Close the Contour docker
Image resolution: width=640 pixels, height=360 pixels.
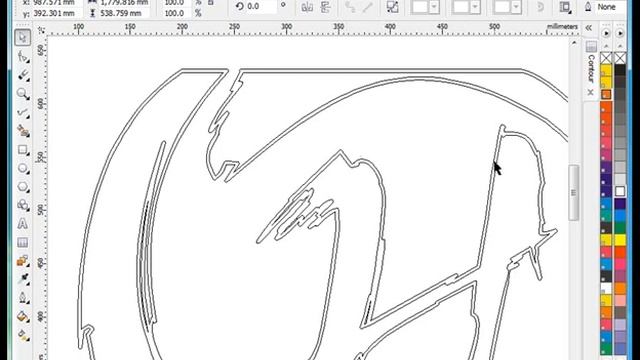591,93
